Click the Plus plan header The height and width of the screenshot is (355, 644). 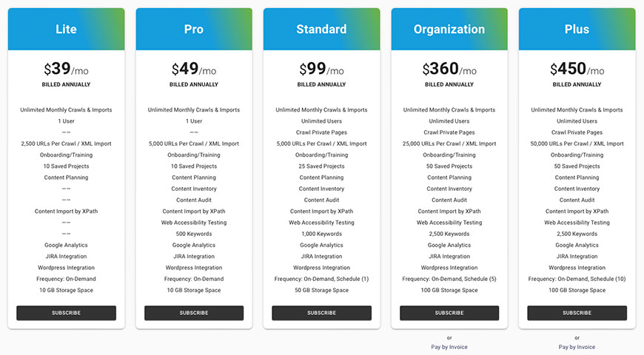[x=577, y=30]
